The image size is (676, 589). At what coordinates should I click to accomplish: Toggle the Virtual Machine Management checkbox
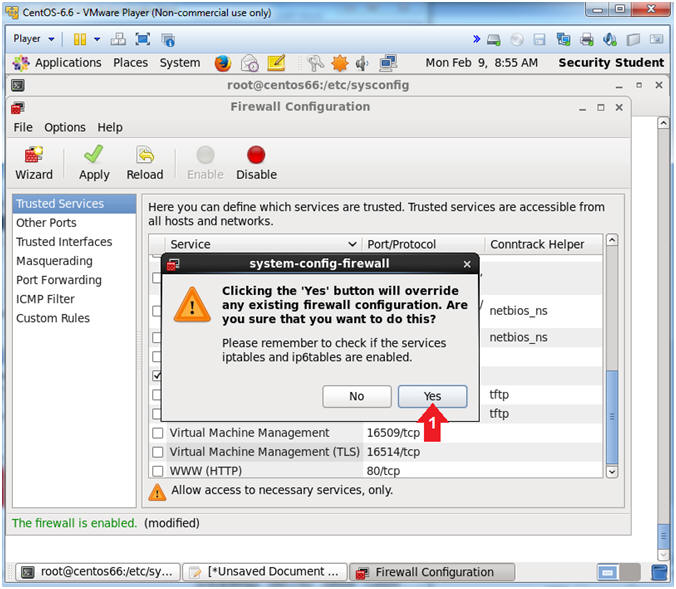(x=158, y=433)
